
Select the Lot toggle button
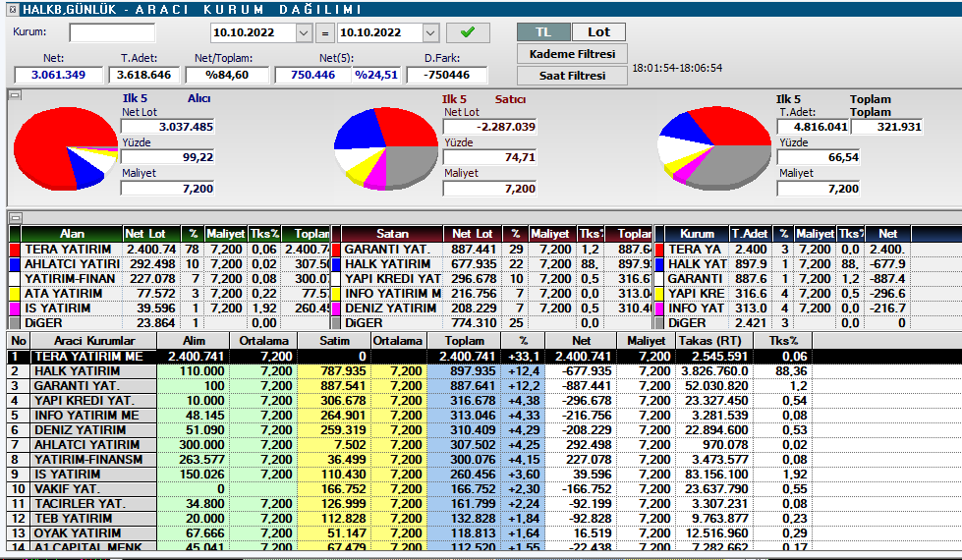598,31
